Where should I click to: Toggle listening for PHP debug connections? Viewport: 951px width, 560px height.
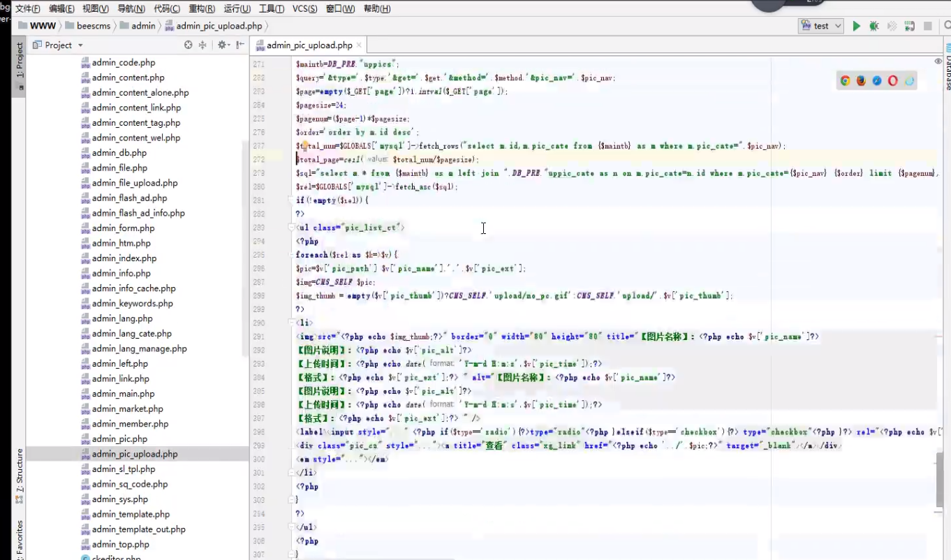[909, 26]
